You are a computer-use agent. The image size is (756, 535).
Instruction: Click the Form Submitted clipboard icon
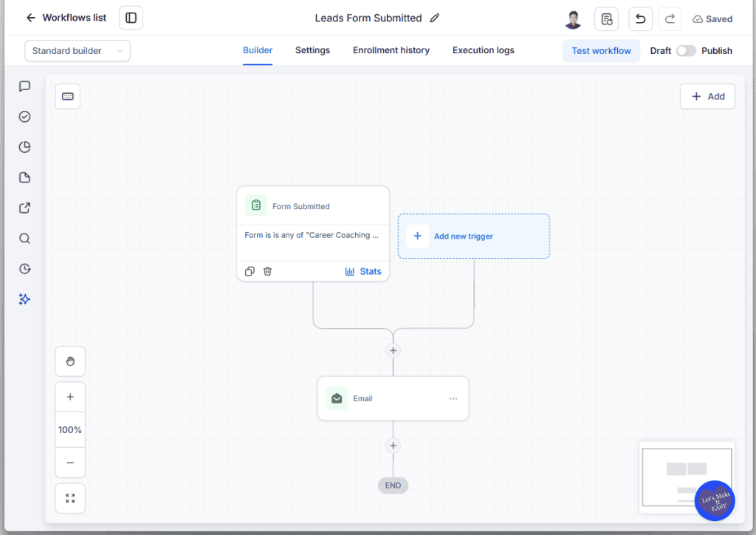coord(256,205)
